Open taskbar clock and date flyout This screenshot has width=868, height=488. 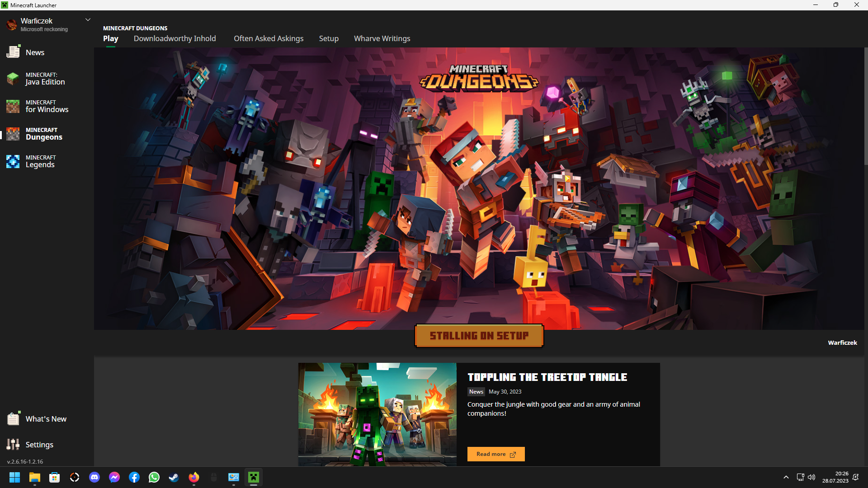pos(835,477)
